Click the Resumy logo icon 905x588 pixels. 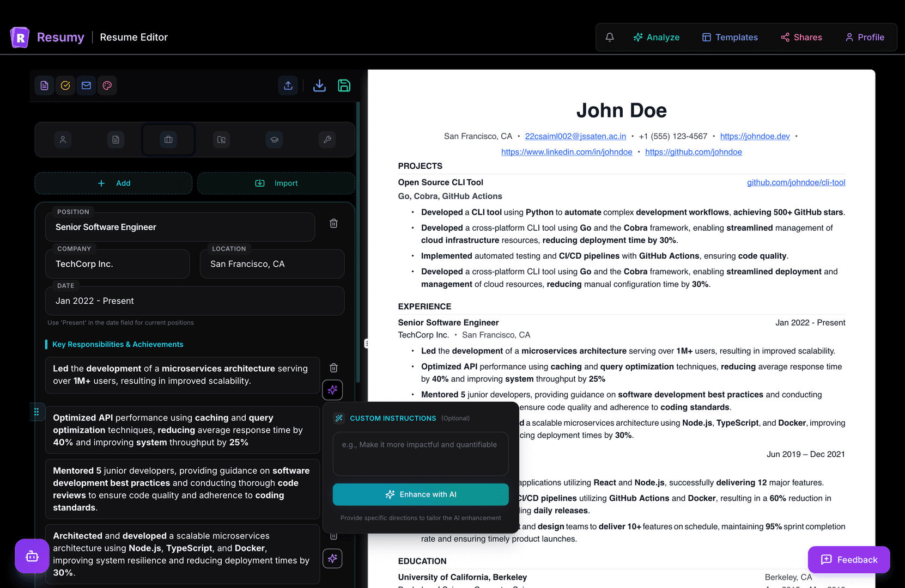click(x=20, y=37)
